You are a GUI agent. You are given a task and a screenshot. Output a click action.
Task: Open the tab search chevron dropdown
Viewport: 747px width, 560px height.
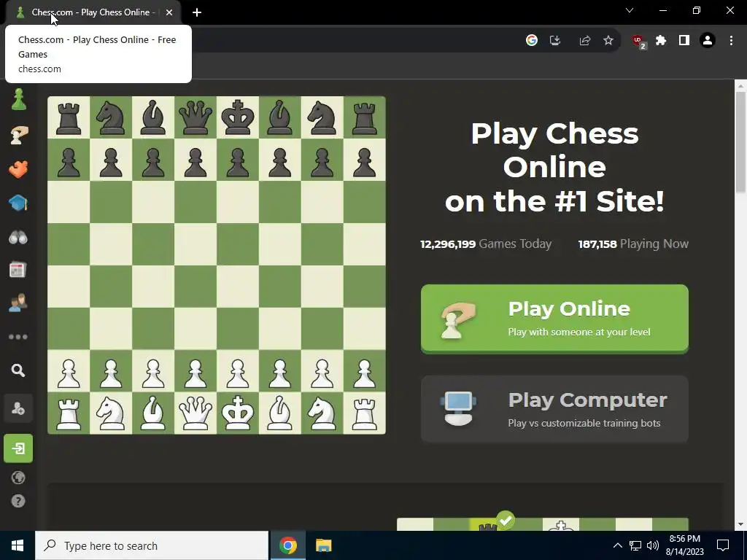(x=630, y=10)
